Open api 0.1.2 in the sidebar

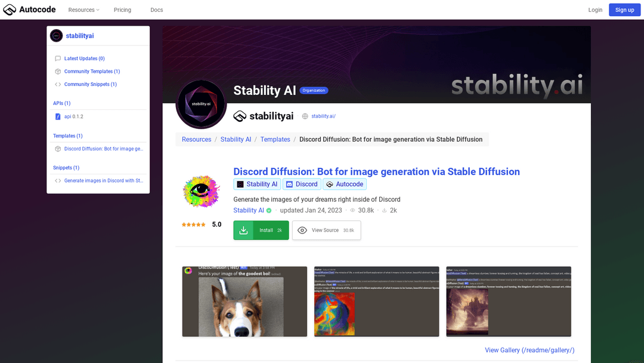click(x=73, y=117)
